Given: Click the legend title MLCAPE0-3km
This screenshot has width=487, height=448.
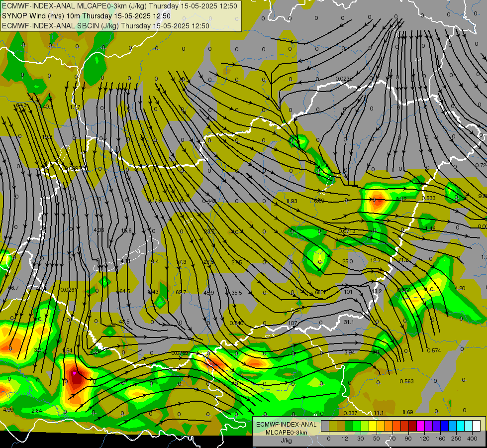Looking at the screenshot, I should click(287, 433).
